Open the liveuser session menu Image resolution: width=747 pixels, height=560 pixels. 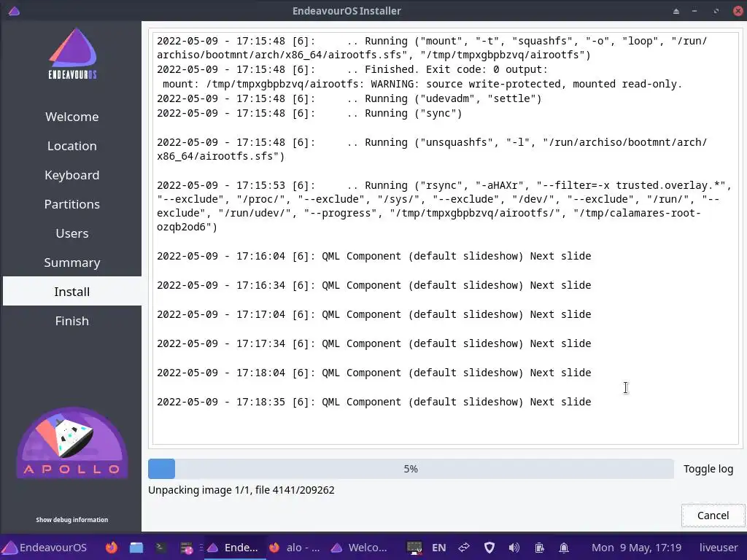pos(719,548)
